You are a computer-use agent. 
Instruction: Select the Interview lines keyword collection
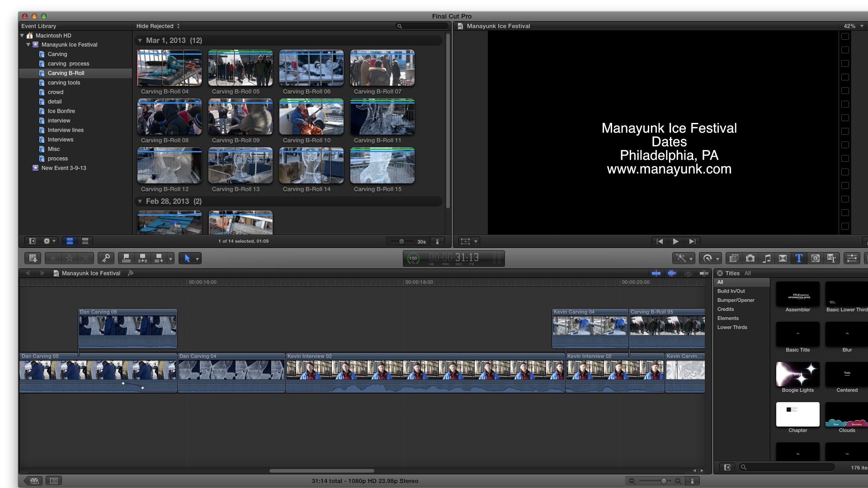pyautogui.click(x=66, y=130)
